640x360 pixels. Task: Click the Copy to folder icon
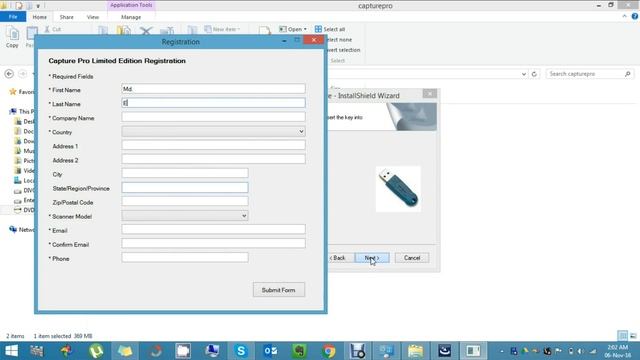click(124, 31)
